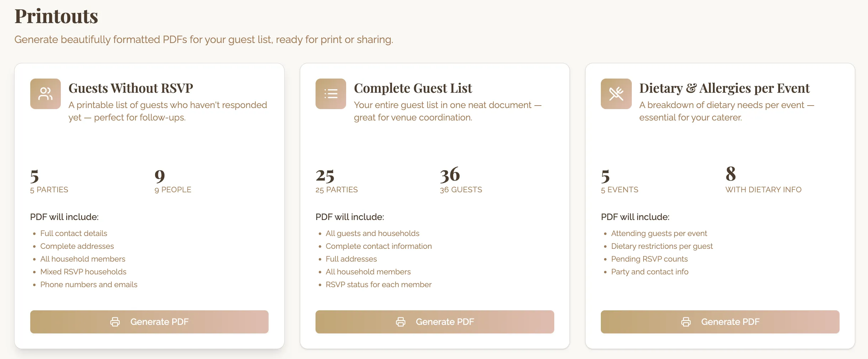The width and height of the screenshot is (868, 359).
Task: Click the With Dietary Info count
Action: (731, 175)
